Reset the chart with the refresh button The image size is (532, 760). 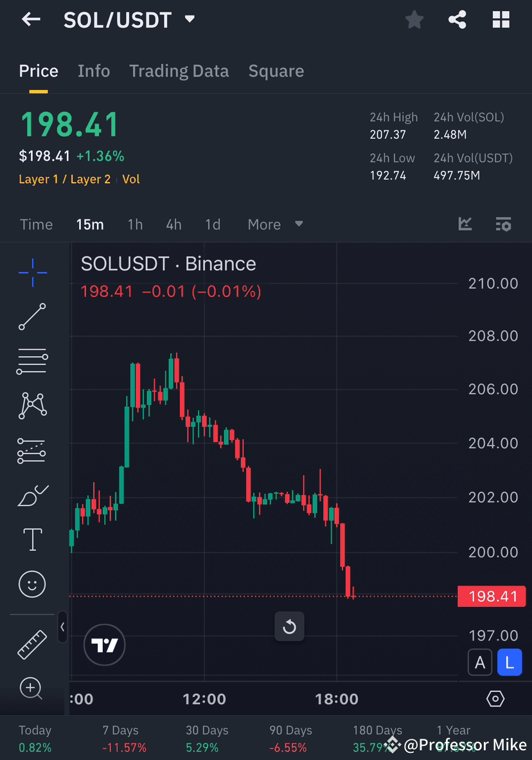click(x=289, y=626)
